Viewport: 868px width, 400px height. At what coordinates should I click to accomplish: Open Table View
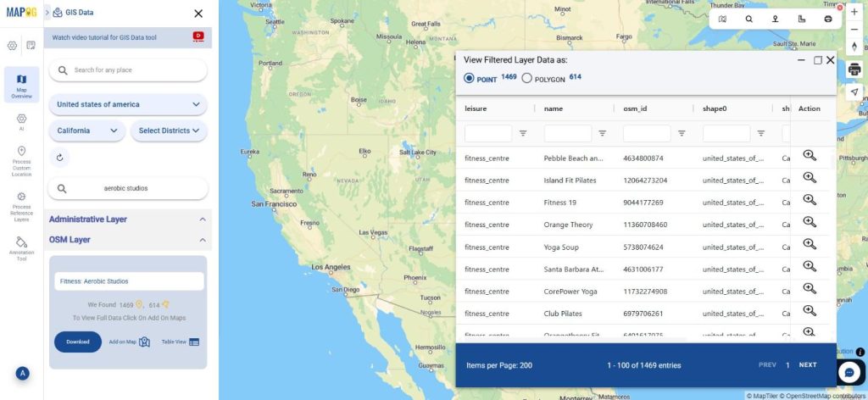click(181, 342)
